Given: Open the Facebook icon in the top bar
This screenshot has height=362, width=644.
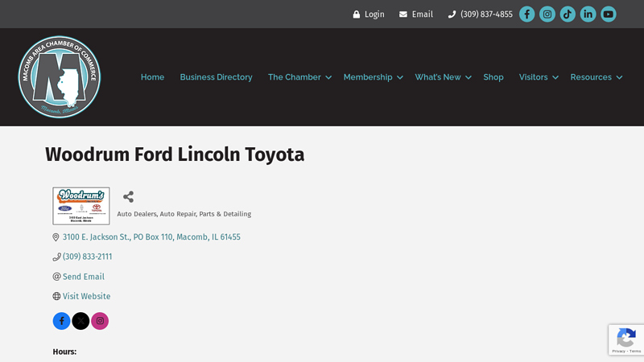Looking at the screenshot, I should pos(526,14).
